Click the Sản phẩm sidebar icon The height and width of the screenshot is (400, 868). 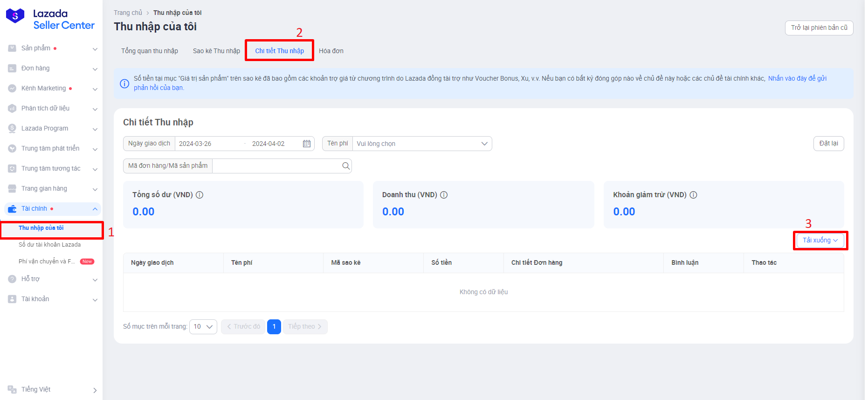12,48
